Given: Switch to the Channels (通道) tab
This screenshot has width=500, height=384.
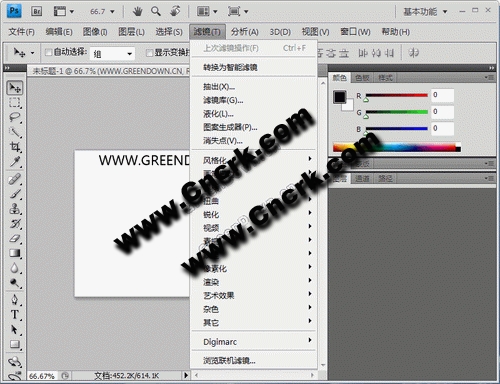Looking at the screenshot, I should tap(362, 178).
